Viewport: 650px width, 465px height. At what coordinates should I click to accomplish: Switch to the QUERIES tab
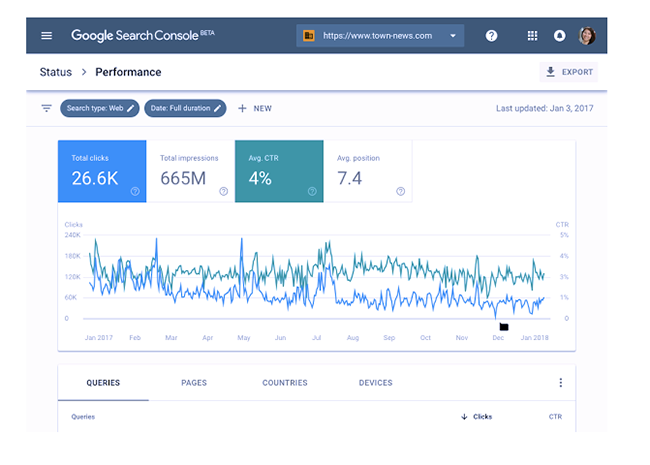pyautogui.click(x=103, y=383)
